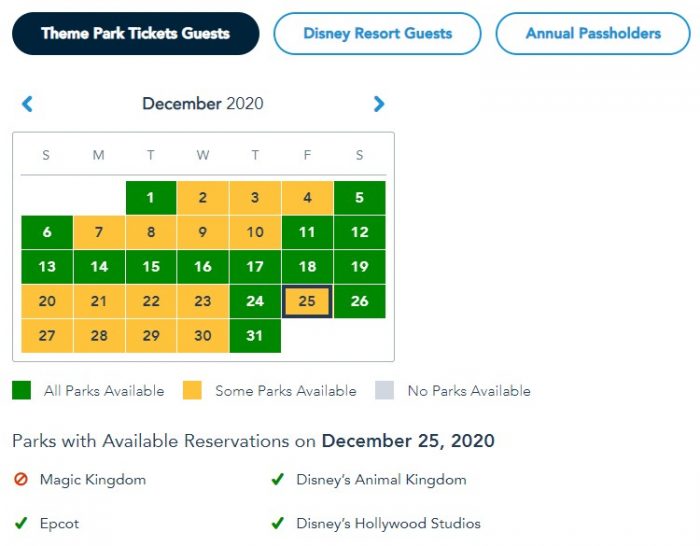
Task: Advance to next month with right arrow
Action: pos(379,103)
